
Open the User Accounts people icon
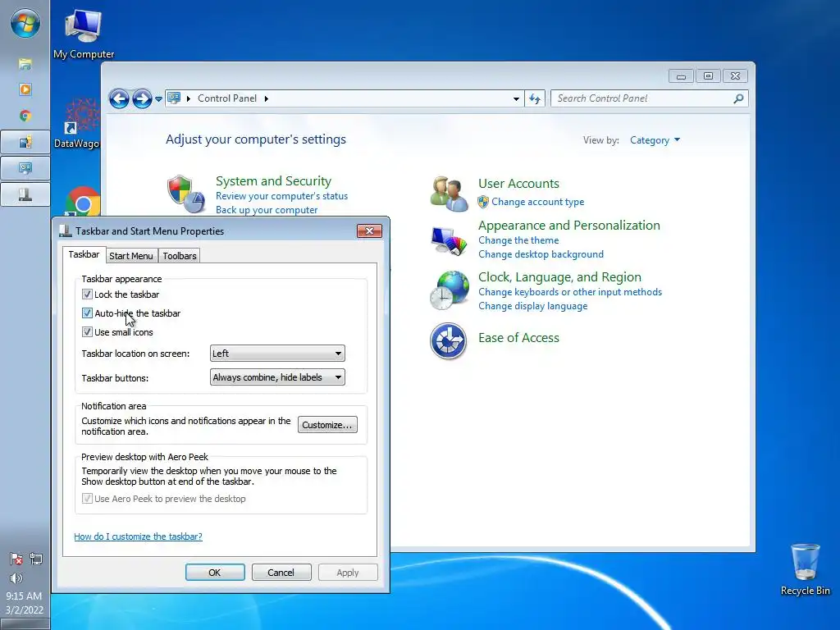click(x=449, y=194)
